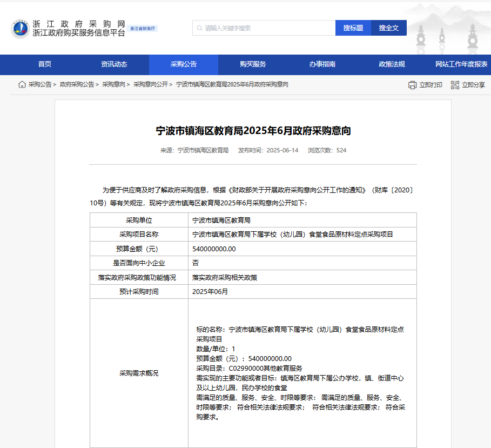The image size is (491, 448).
Task: Click the 落实政府采购相关政策 value cell
Action: point(302,277)
